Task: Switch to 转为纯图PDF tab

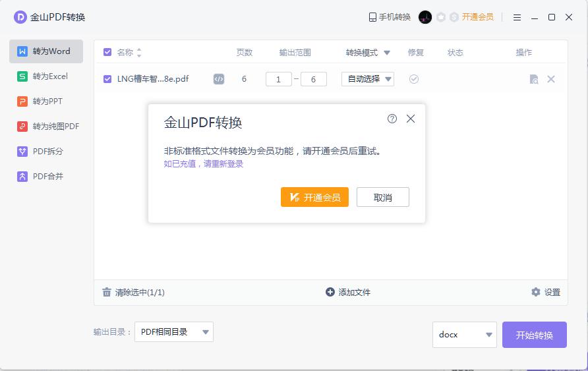Action: tap(46, 127)
